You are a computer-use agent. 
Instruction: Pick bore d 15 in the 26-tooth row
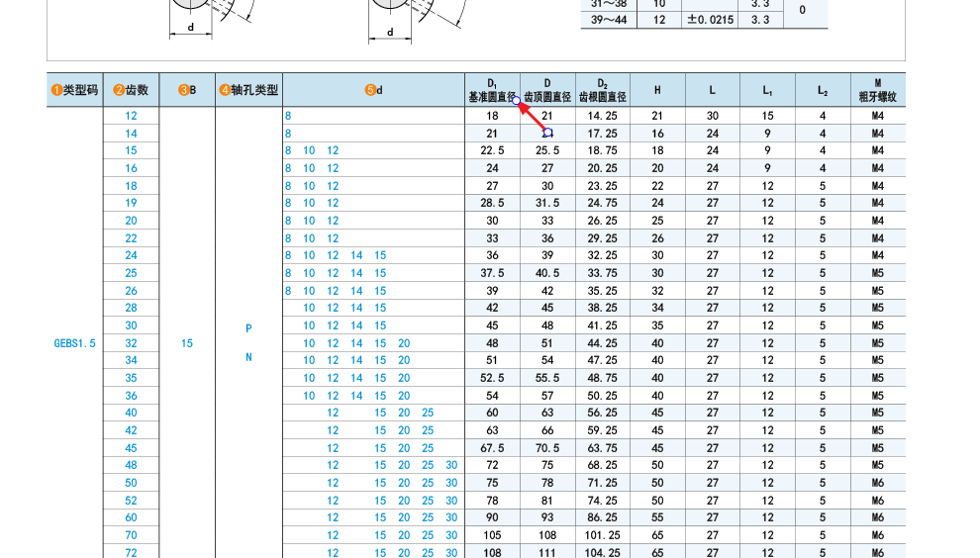click(x=380, y=291)
